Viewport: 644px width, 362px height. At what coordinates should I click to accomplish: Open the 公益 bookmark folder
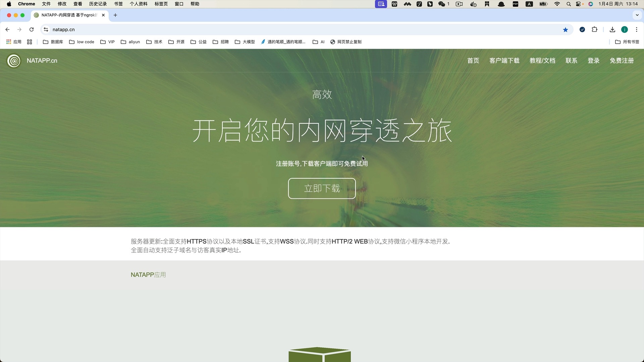coord(199,42)
